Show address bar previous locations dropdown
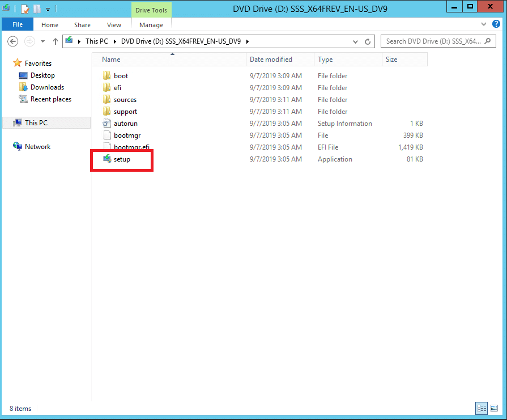Screen dimensions: 507x420 click(355, 41)
